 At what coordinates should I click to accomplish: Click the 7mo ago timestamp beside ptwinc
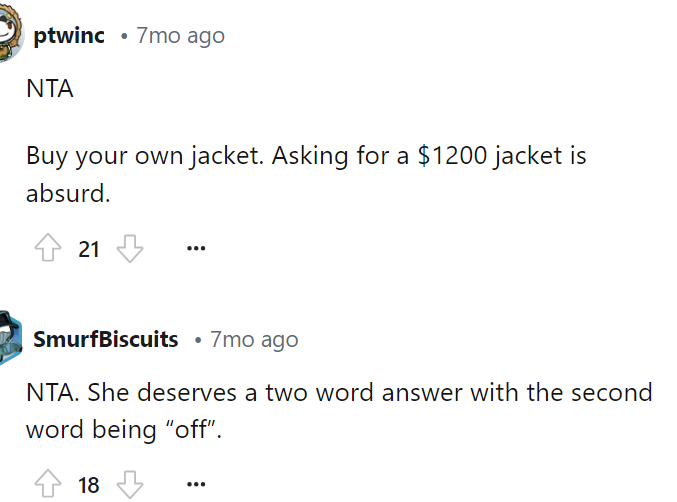(x=180, y=36)
